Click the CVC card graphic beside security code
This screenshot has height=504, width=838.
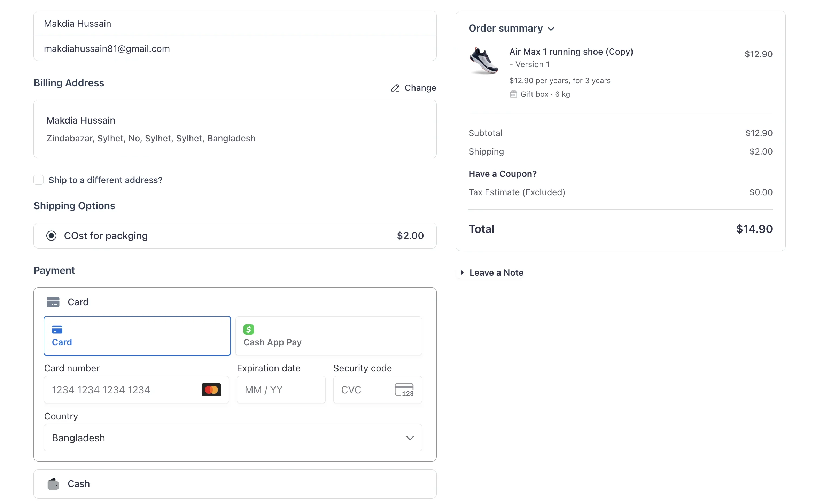coord(405,389)
